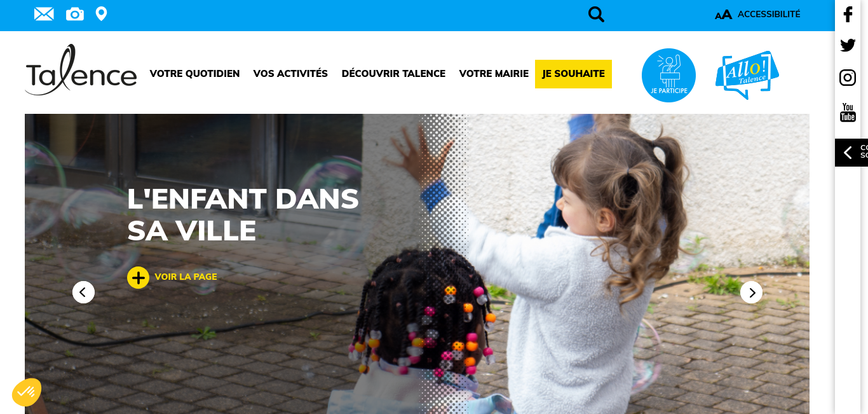
Task: Click the yellow Je Souhaite button
Action: tap(573, 74)
